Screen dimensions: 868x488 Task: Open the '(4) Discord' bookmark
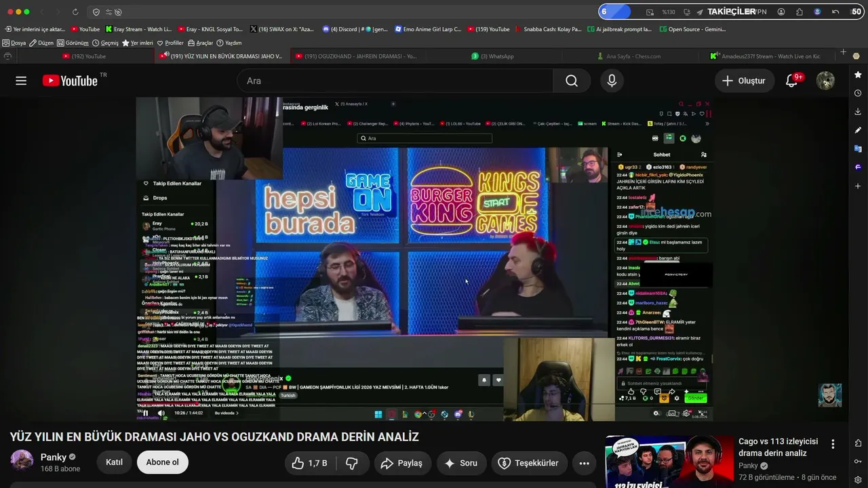355,29
